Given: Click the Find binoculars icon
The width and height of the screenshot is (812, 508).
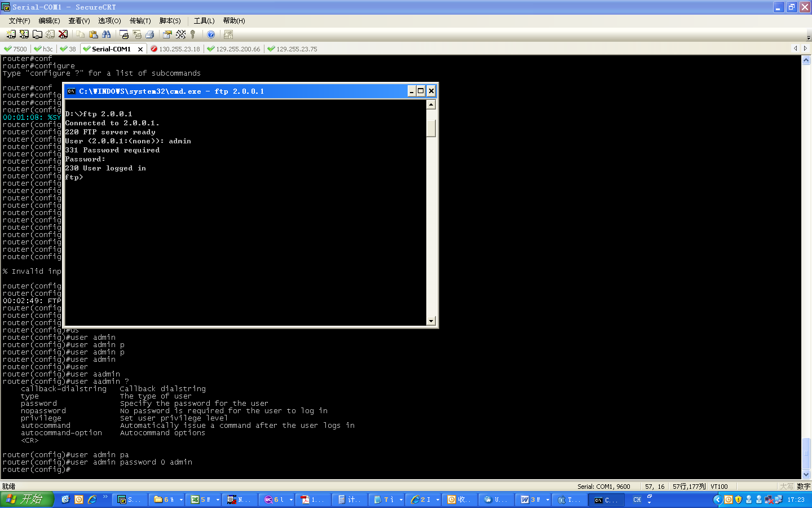Looking at the screenshot, I should 106,34.
